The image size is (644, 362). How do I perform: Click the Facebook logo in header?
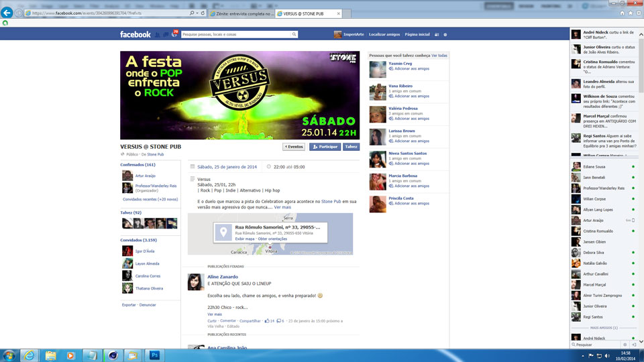tap(135, 34)
